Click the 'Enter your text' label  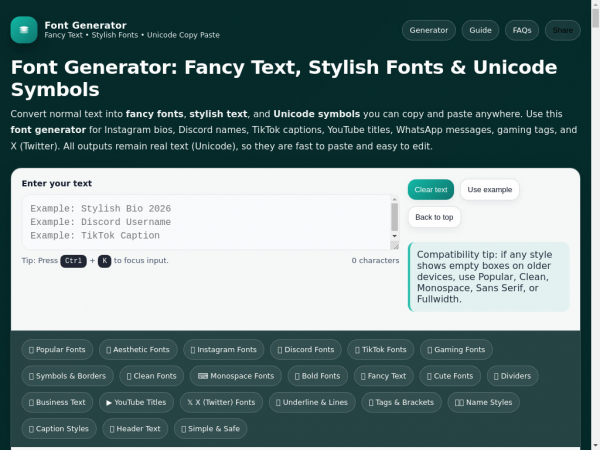(57, 184)
